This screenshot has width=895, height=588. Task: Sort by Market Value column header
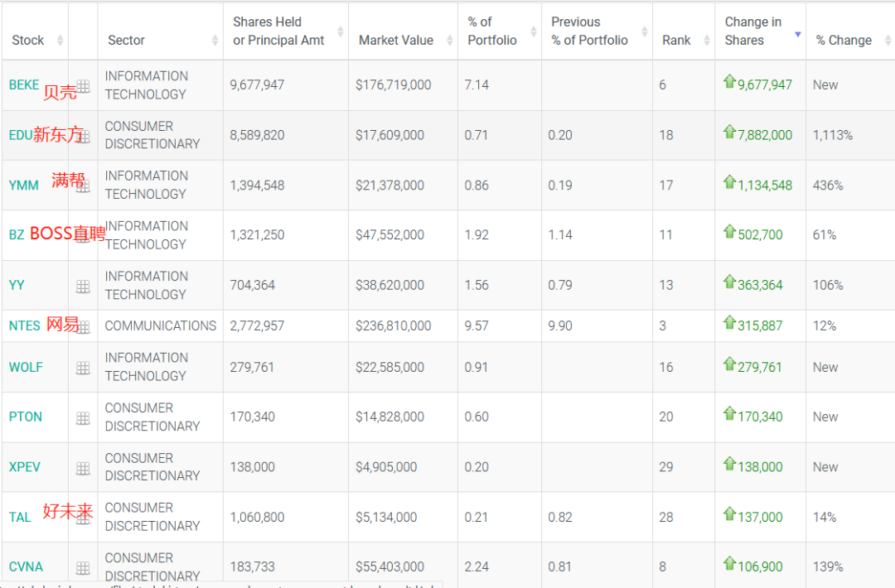coord(395,40)
